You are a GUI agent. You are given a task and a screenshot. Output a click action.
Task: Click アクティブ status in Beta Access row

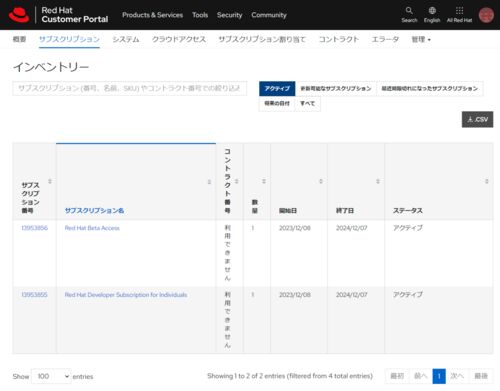coord(408,228)
